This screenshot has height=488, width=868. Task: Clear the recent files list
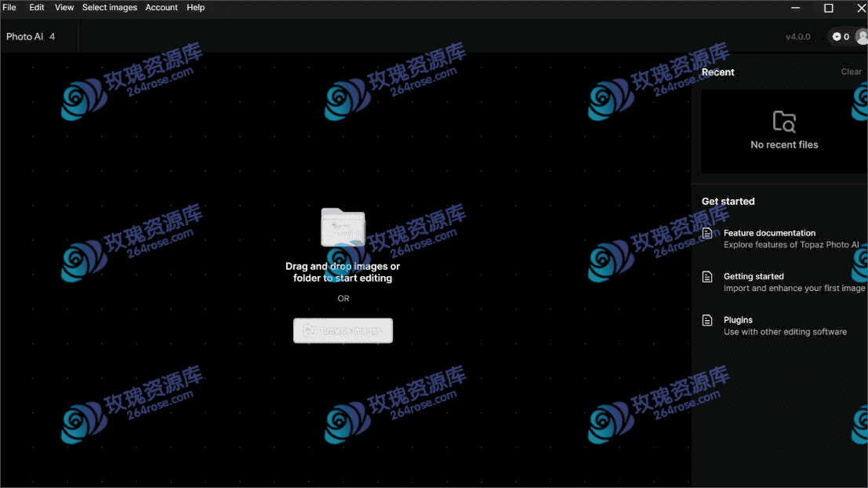point(851,71)
